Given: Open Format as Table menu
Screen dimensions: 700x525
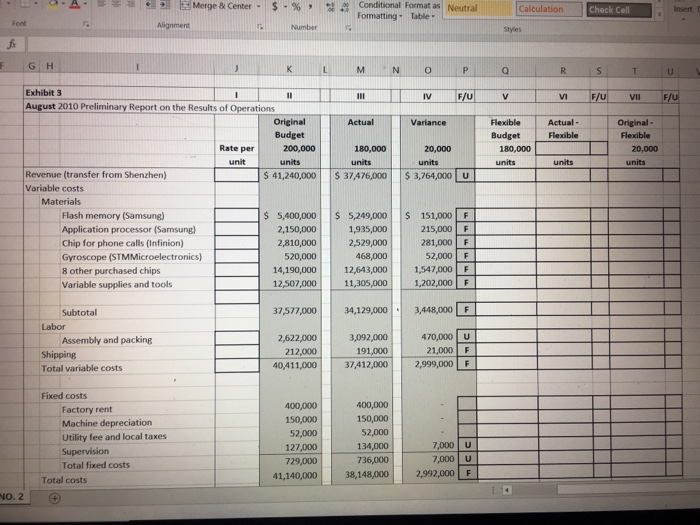Looking at the screenshot, I should coord(422,11).
